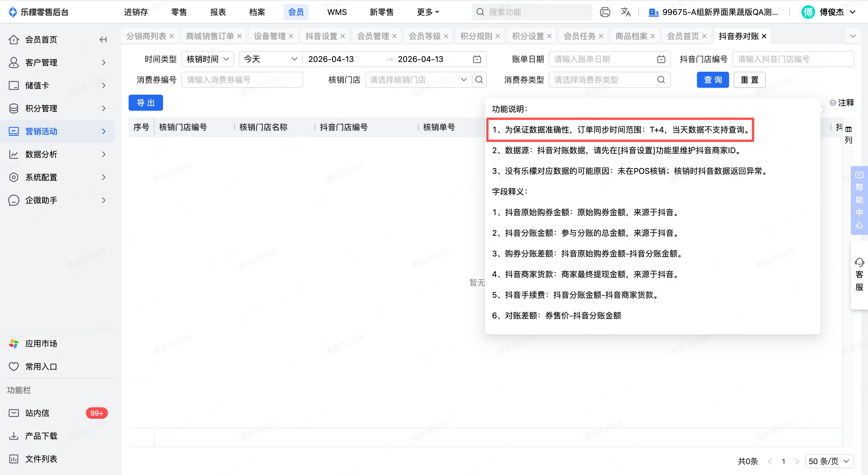Open the 账单日期 calendar icon

(661, 59)
